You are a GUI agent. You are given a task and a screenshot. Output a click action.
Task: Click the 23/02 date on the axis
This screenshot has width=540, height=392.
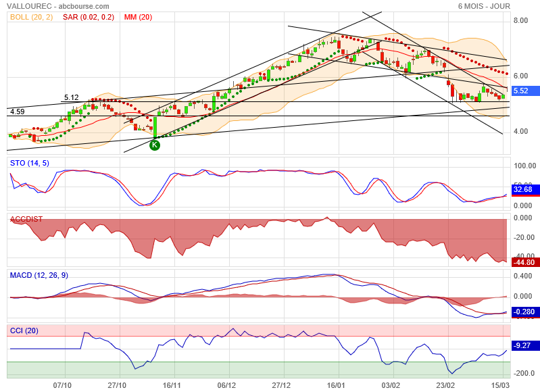(x=445, y=385)
